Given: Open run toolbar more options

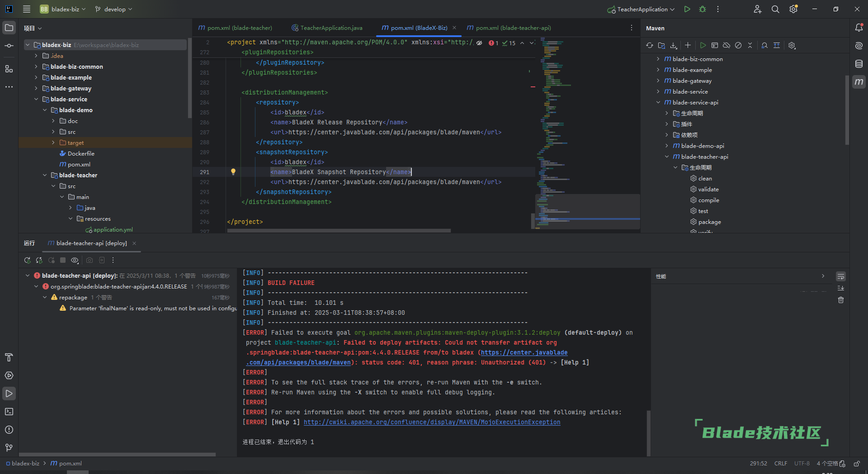Looking at the screenshot, I should click(x=113, y=260).
